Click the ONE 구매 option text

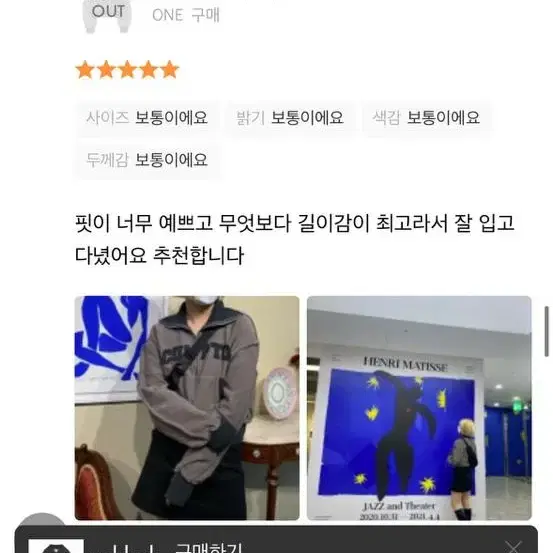pyautogui.click(x=186, y=16)
